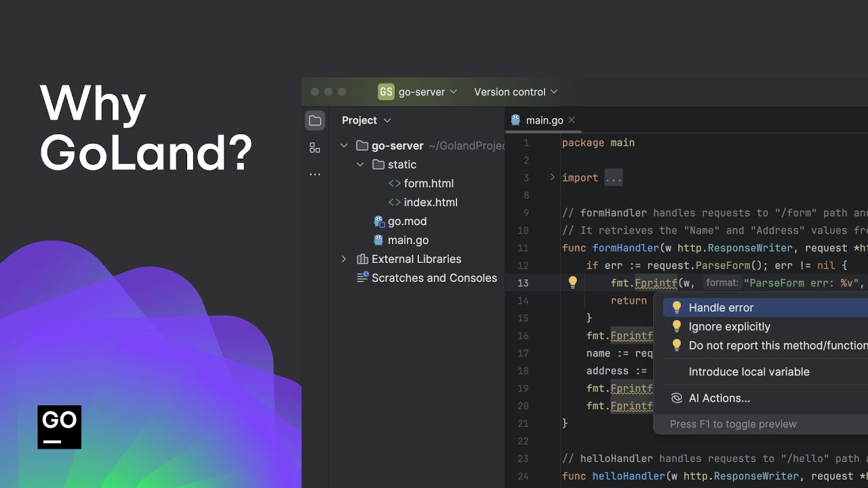Click the return keyword on line 14
Image resolution: width=868 pixels, height=488 pixels.
coord(629,301)
